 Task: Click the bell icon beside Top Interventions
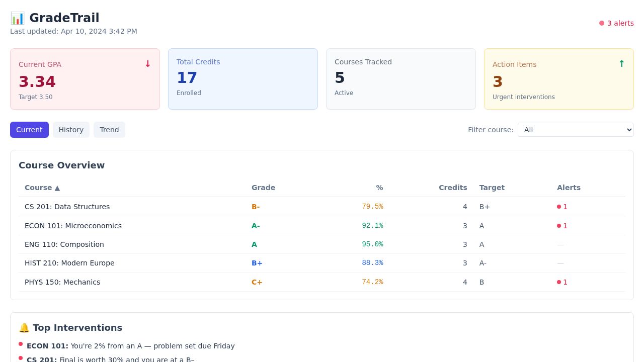click(x=24, y=328)
